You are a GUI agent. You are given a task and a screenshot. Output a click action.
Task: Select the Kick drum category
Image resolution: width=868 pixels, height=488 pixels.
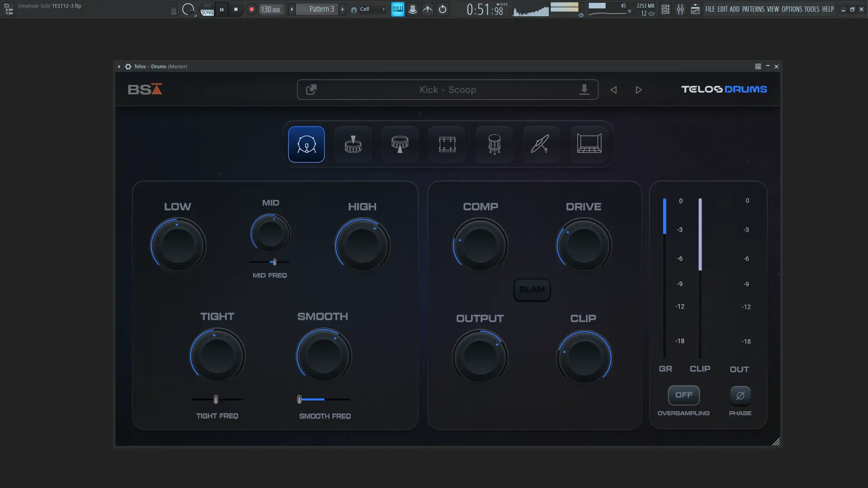[x=306, y=144]
